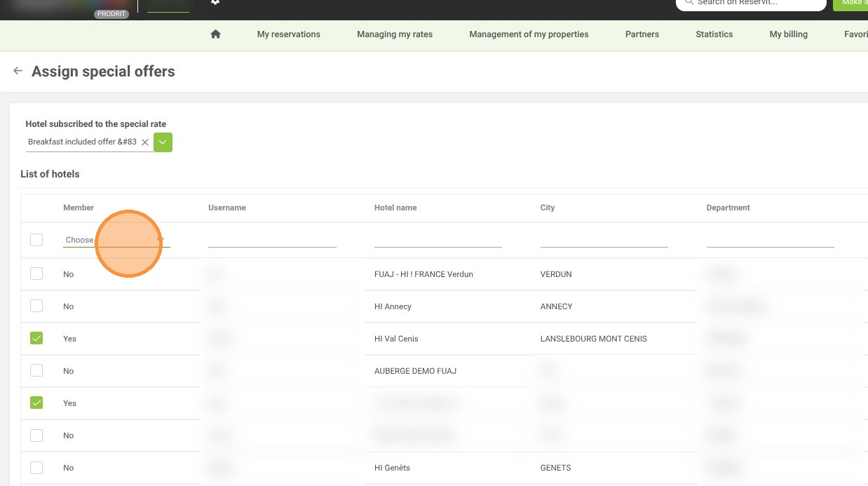The image size is (868, 486).
Task: Open the Statistics menu
Action: [x=714, y=34]
